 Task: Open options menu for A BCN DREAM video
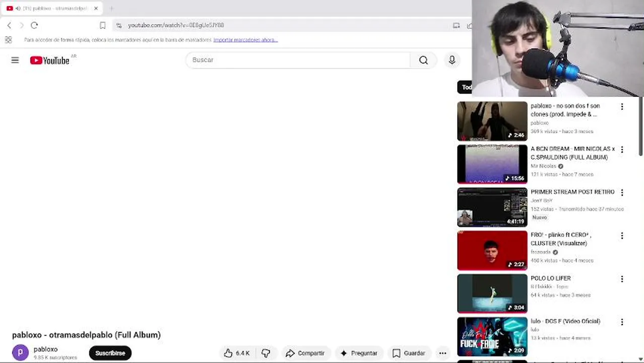pos(622,150)
